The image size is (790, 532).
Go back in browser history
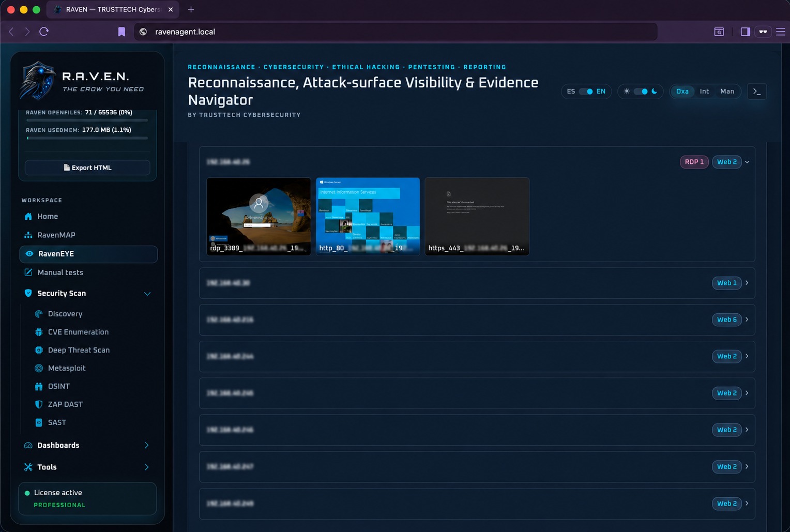[11, 32]
